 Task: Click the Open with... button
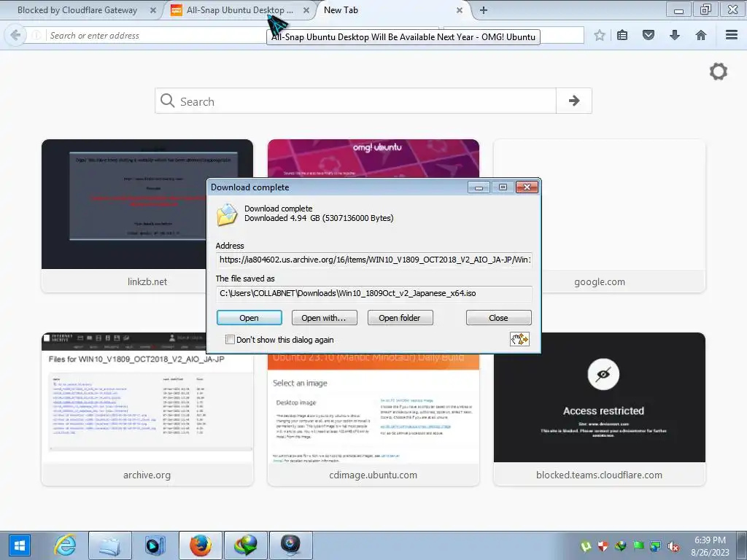tap(324, 318)
